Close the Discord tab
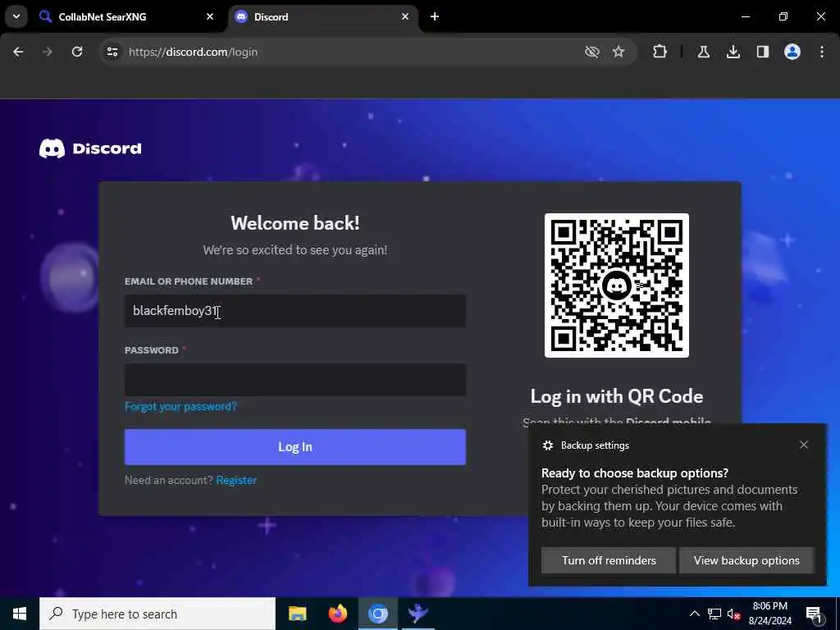This screenshot has width=840, height=630. 405,16
